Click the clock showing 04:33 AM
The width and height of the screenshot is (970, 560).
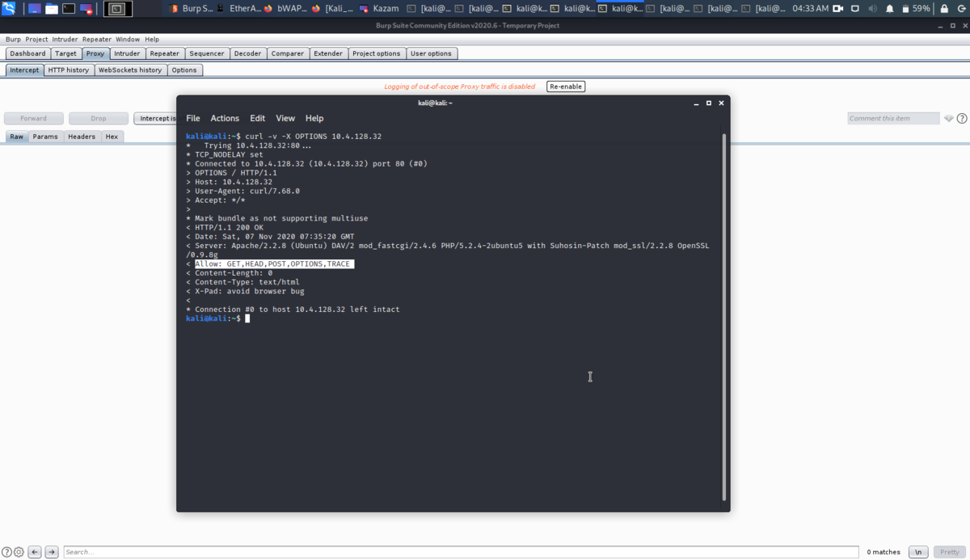click(810, 9)
